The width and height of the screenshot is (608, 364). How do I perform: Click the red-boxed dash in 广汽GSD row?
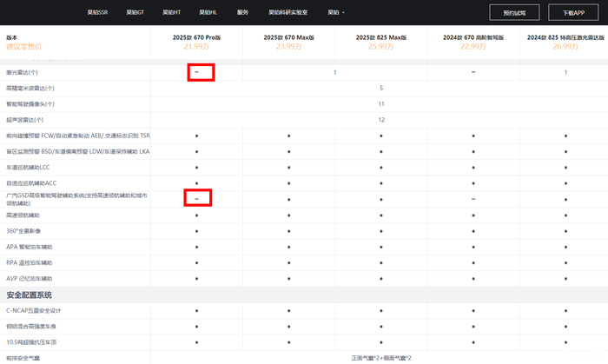[x=199, y=199]
